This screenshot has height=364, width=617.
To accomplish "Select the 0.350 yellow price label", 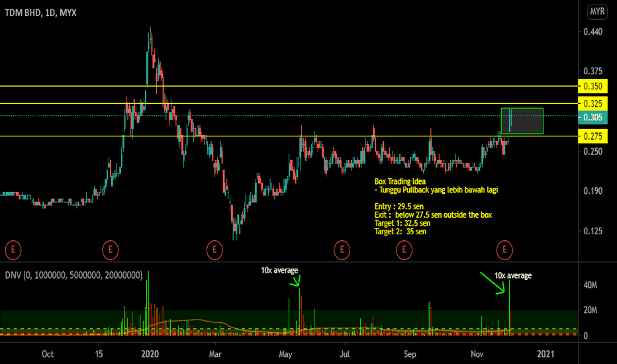I will [x=593, y=86].
